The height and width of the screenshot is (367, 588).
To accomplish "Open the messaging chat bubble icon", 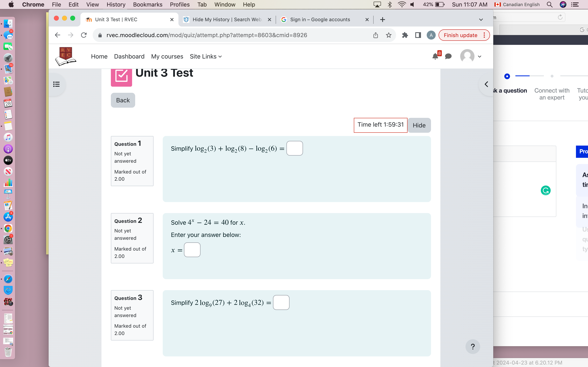I will pos(448,56).
